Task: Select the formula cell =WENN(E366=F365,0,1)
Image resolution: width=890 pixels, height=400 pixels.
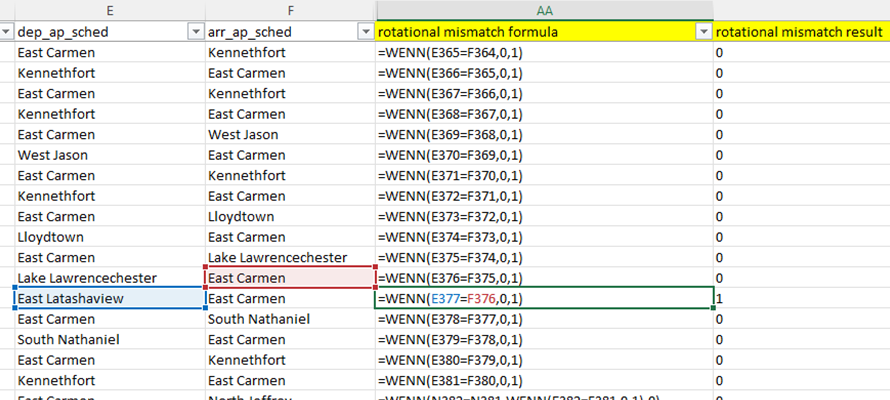Action: [x=544, y=73]
